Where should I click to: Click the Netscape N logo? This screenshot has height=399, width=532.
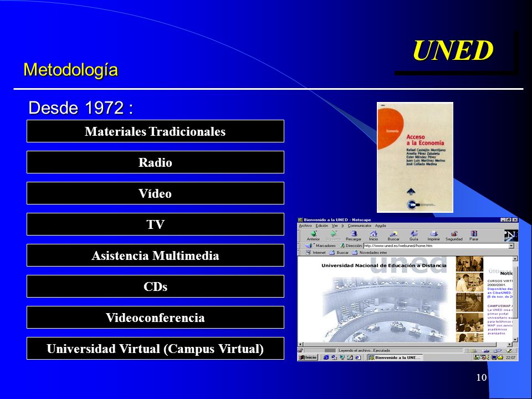click(x=510, y=235)
